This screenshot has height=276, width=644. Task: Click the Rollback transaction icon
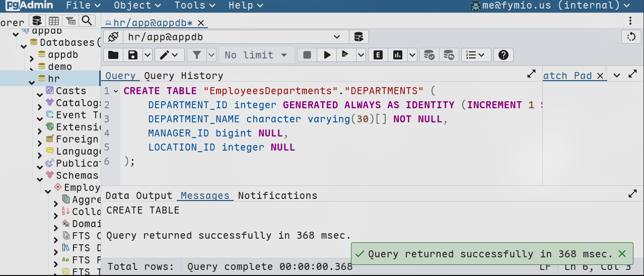point(449,55)
